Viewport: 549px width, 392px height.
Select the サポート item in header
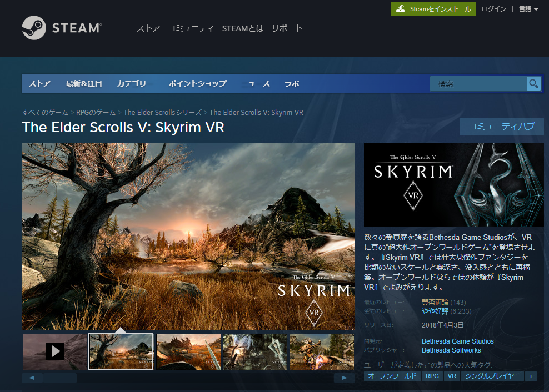[x=287, y=28]
